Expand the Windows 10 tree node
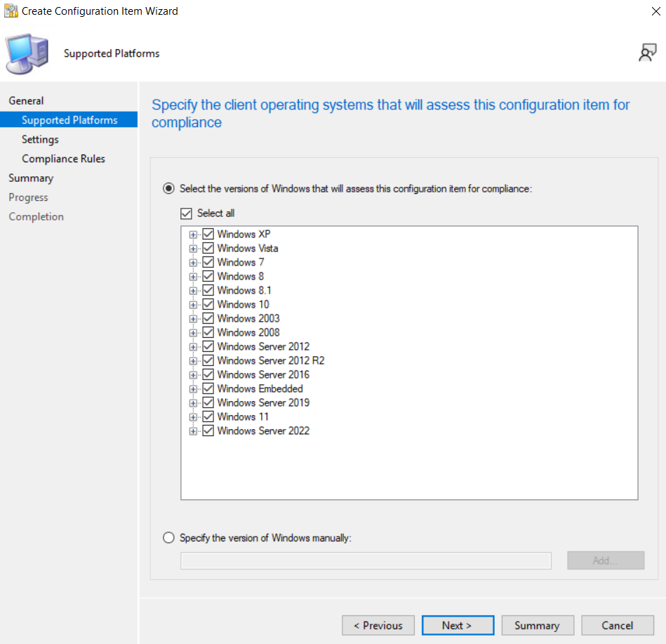 point(193,305)
